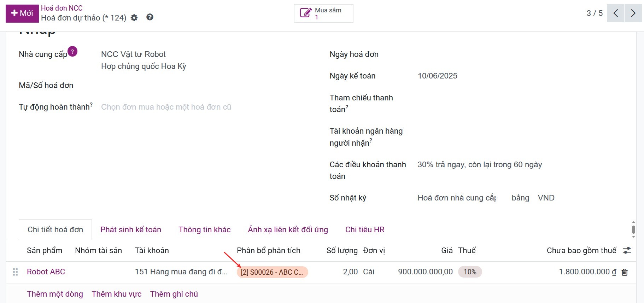
Task: Click the empty Ngày hoá đơn field
Action: pyautogui.click(x=520, y=54)
